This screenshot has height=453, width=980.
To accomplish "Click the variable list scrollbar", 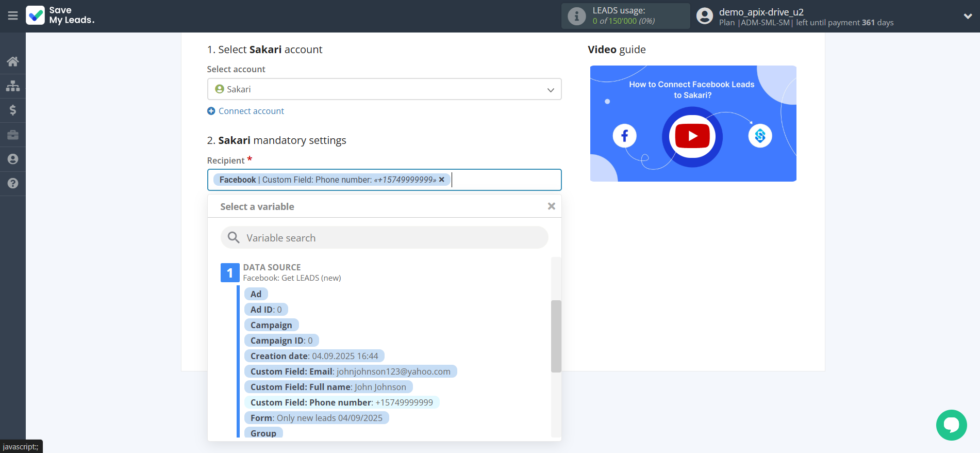I will [556, 336].
